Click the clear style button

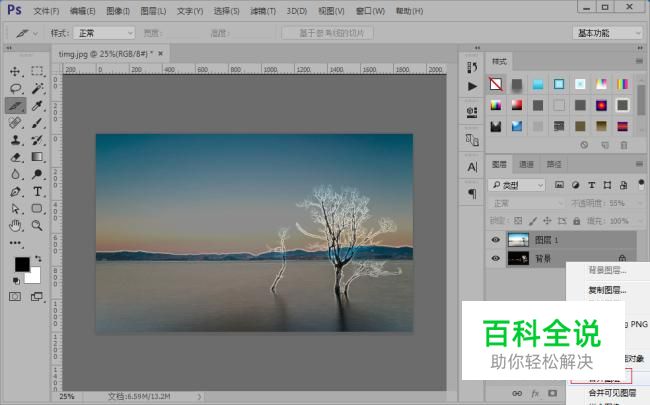[584, 145]
